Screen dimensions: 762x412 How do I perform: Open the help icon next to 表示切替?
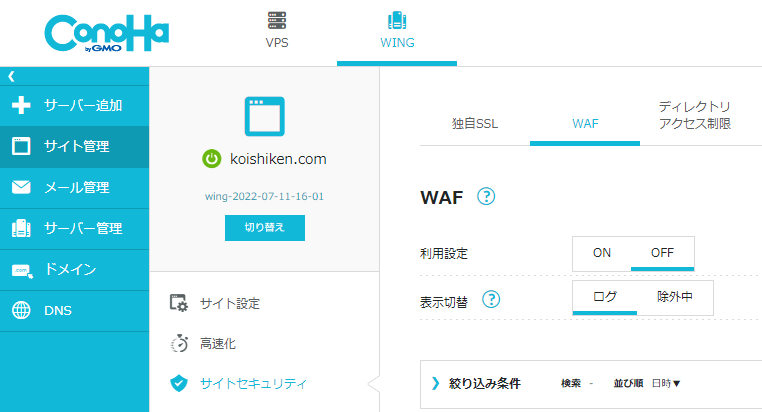491,299
